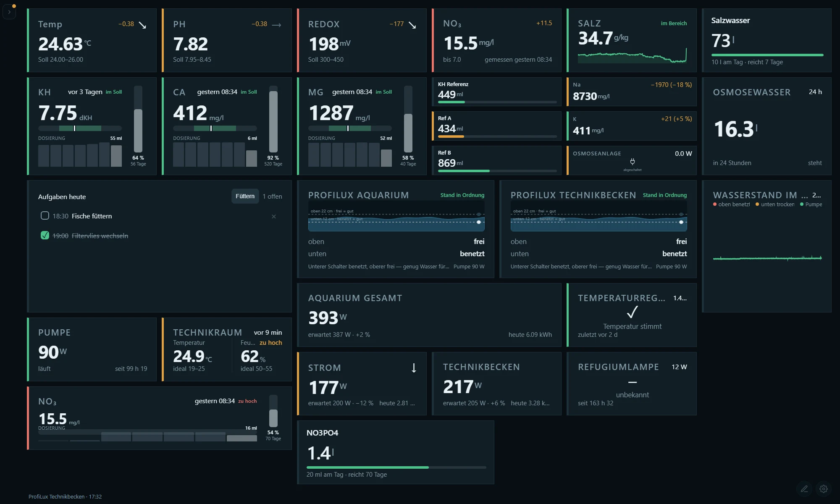Click the KH Referenz level bar

(x=497, y=102)
